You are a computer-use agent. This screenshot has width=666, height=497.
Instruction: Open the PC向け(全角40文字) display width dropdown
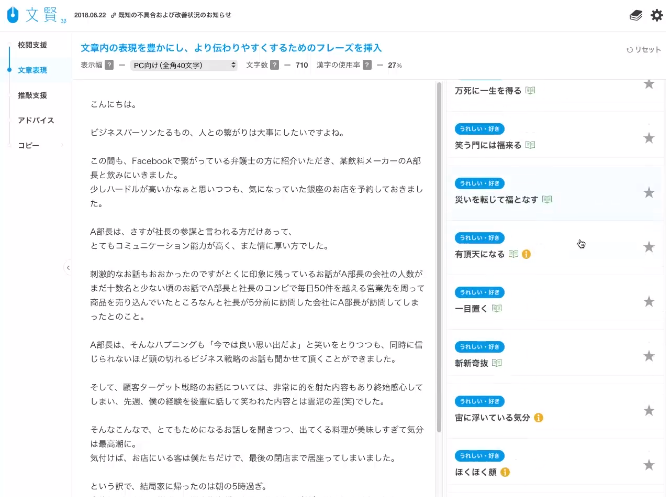(x=183, y=65)
